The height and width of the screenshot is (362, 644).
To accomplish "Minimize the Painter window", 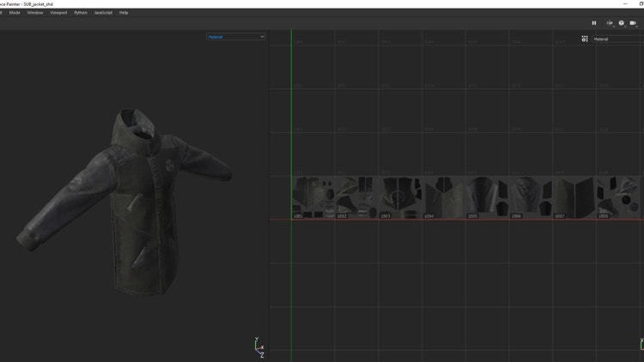I will click(625, 3).
